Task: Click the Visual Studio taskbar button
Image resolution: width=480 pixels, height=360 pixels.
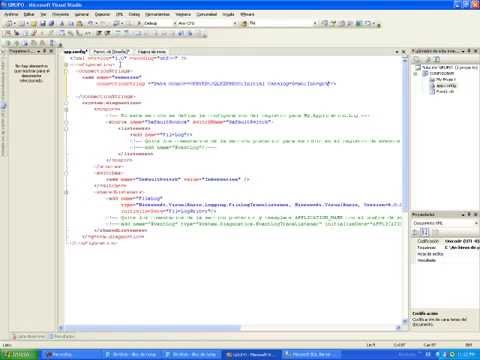Action: point(251,354)
